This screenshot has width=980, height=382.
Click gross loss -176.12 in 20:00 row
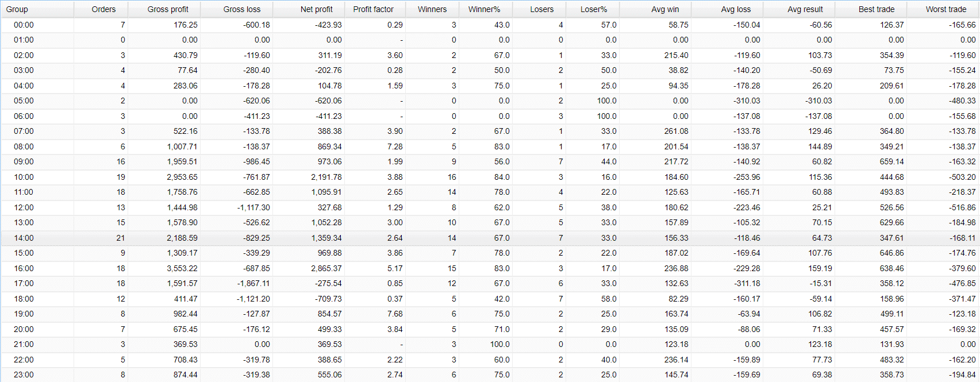256,329
